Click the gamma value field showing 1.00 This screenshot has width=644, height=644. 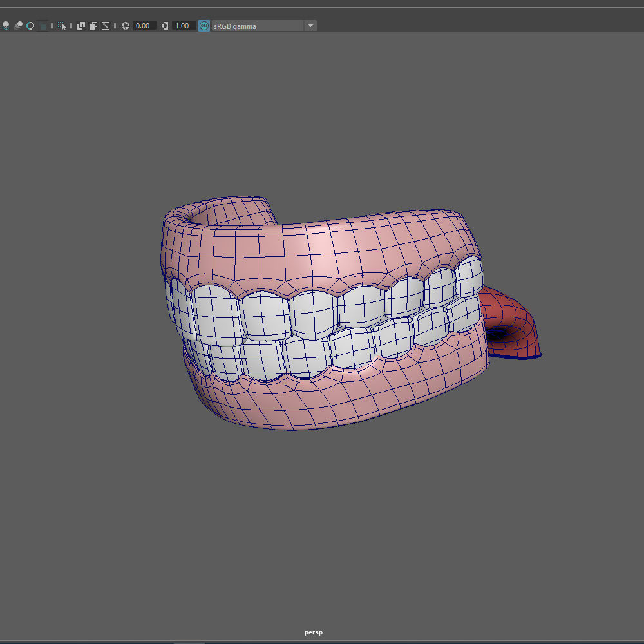coord(183,26)
